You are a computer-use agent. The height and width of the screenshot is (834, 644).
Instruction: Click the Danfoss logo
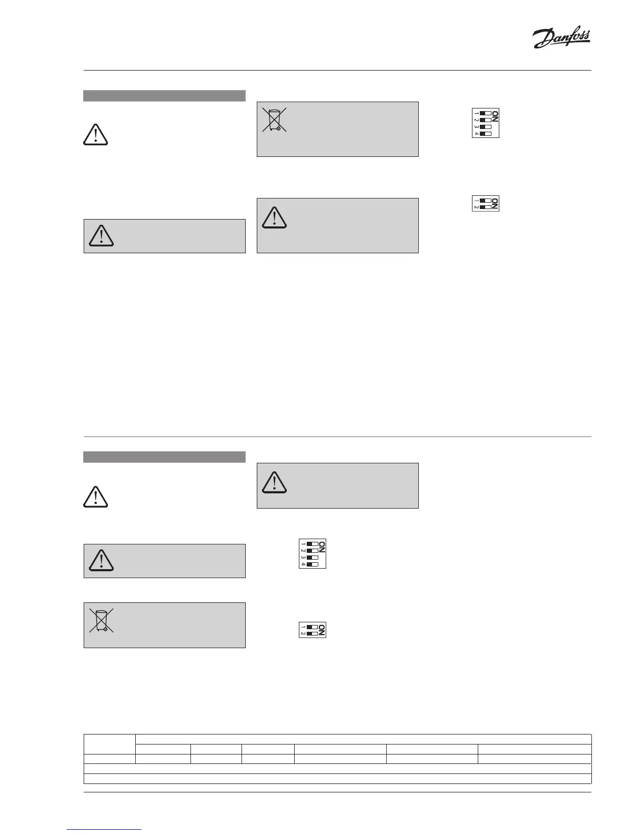point(561,39)
